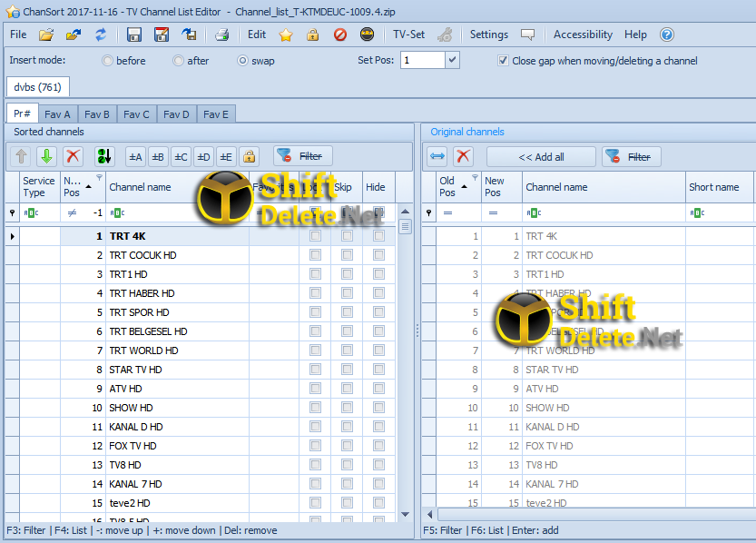Check the Hide checkbox for TRT 4K
The width and height of the screenshot is (756, 543).
pyautogui.click(x=379, y=236)
